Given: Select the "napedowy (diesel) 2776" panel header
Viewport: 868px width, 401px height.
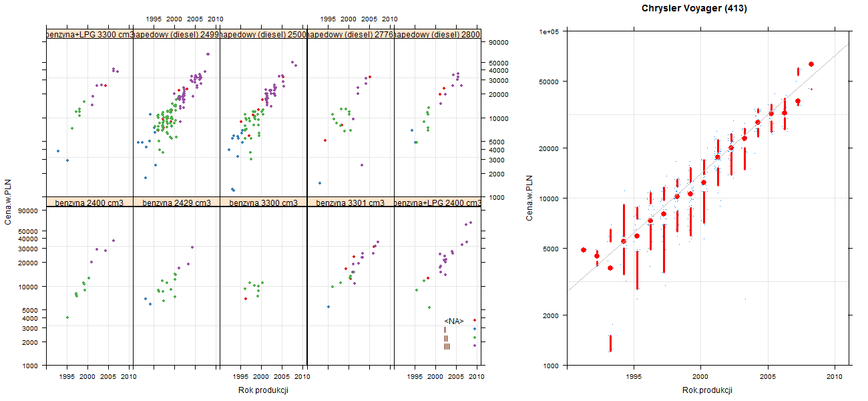Looking at the screenshot, I should pyautogui.click(x=351, y=34).
